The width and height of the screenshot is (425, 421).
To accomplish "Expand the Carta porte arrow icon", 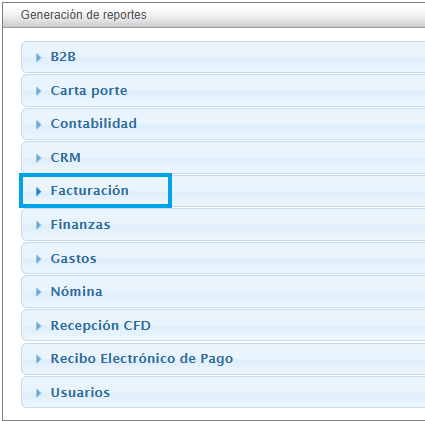I will [39, 91].
